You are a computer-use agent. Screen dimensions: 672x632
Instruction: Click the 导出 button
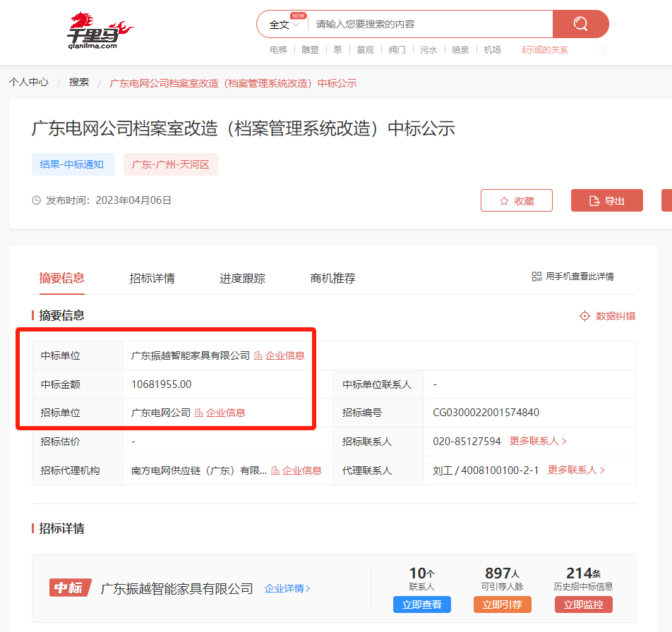(x=607, y=200)
